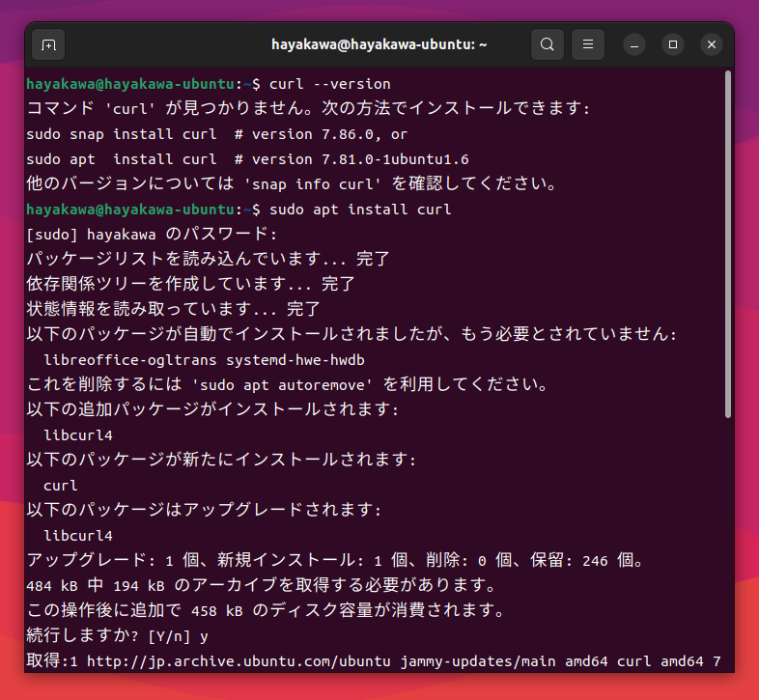Open the hamburger menu in the title bar

click(x=588, y=44)
